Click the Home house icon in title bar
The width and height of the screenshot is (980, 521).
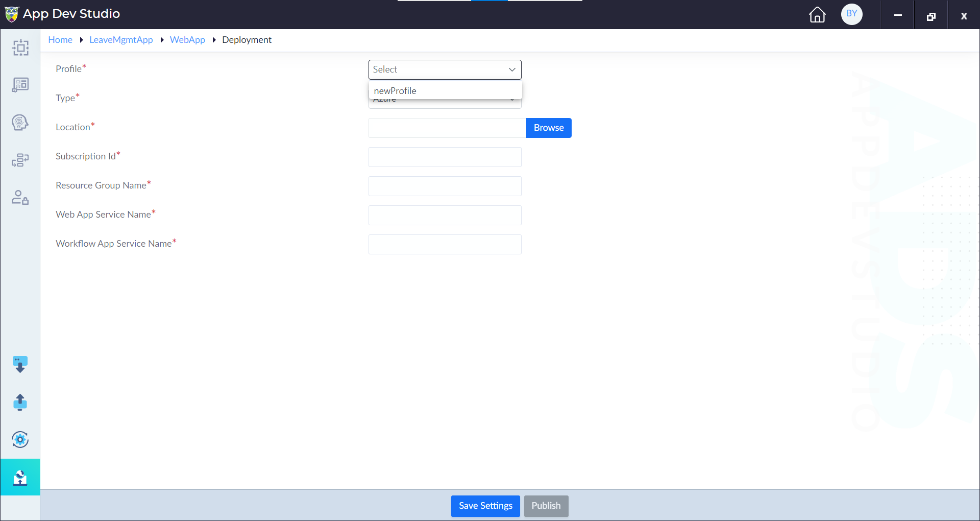pos(817,14)
